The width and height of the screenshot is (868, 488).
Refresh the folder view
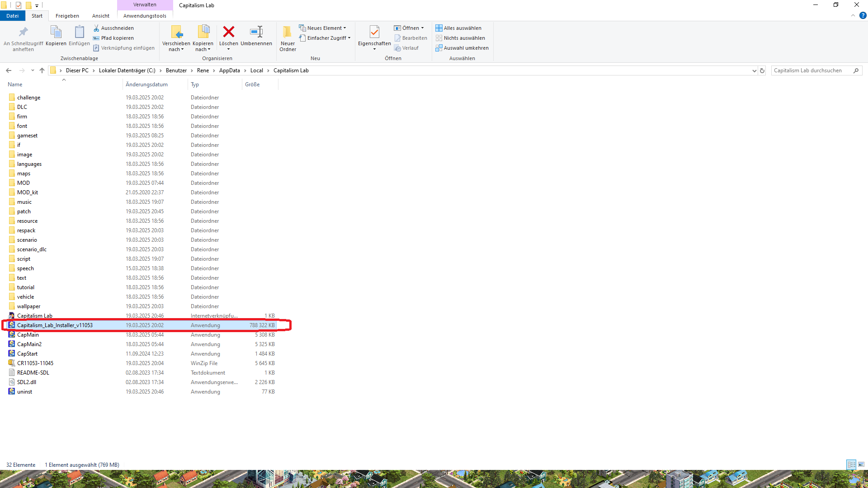click(x=762, y=70)
